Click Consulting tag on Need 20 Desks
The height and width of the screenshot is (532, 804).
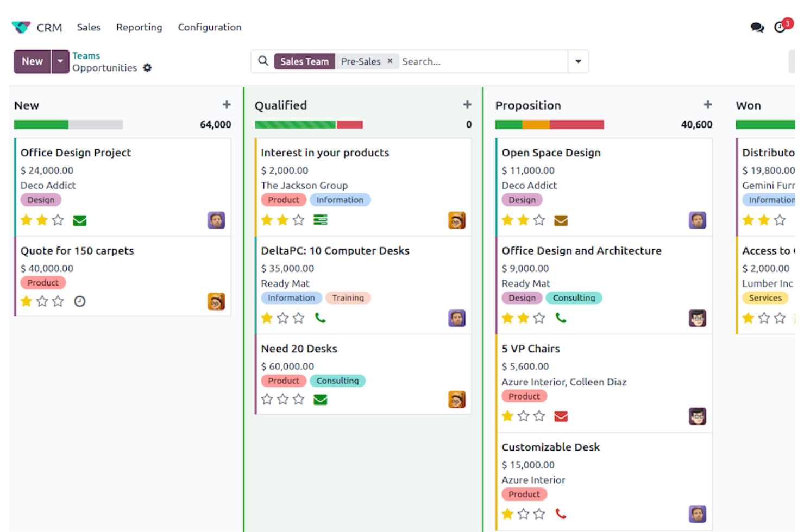coord(337,381)
